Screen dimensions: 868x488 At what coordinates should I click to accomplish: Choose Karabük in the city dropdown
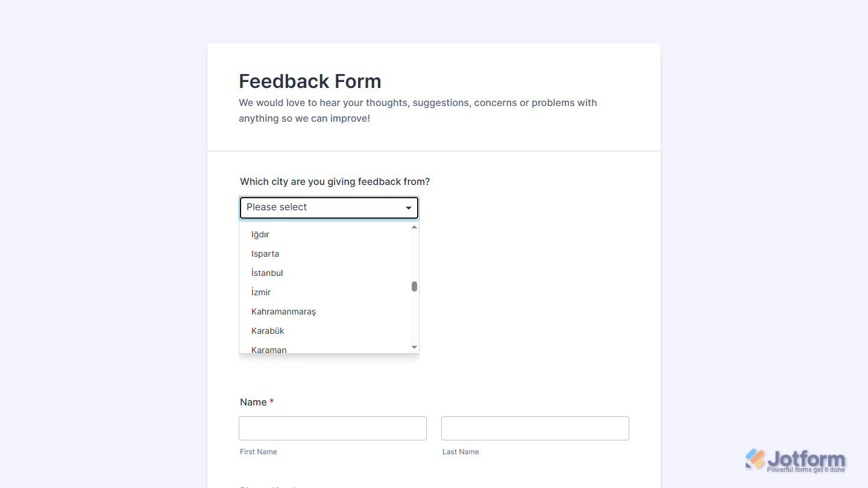pyautogui.click(x=268, y=331)
